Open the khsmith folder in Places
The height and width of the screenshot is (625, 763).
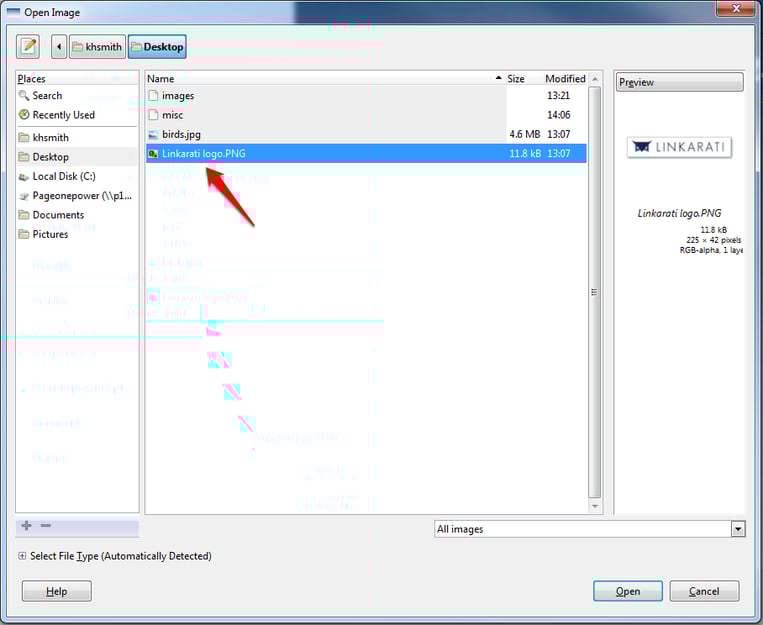coord(77,138)
